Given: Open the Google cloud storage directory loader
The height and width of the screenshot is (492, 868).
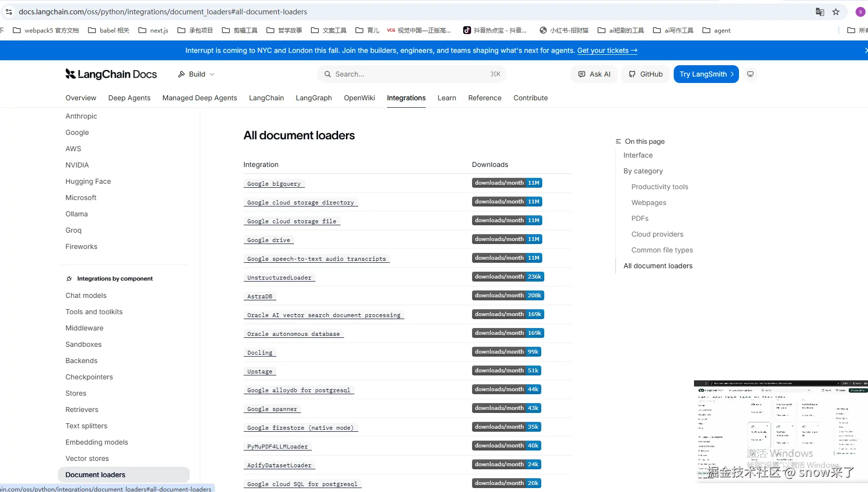Looking at the screenshot, I should (x=301, y=203).
